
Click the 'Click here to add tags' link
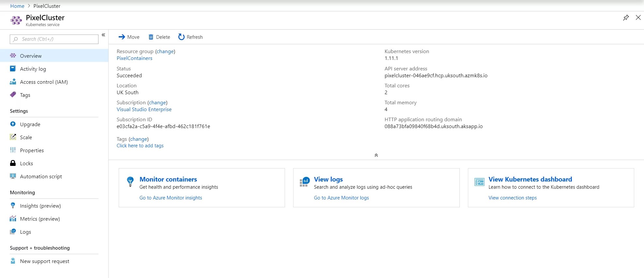pos(140,146)
